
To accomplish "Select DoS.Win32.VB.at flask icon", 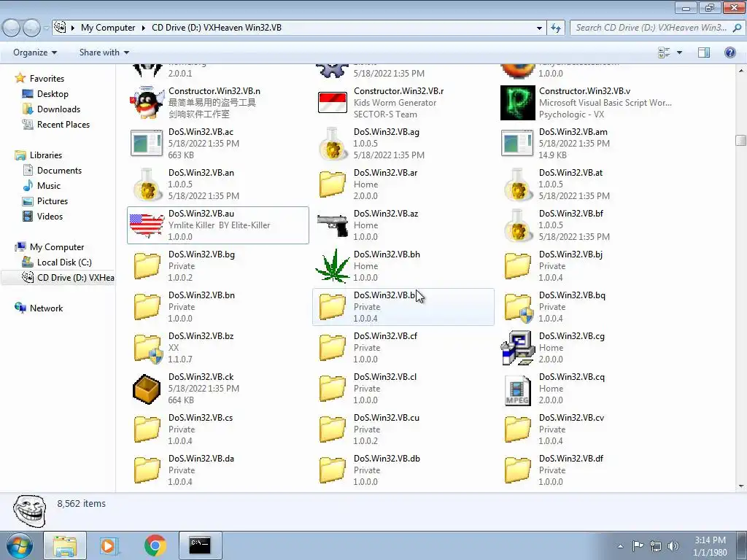I will (517, 184).
